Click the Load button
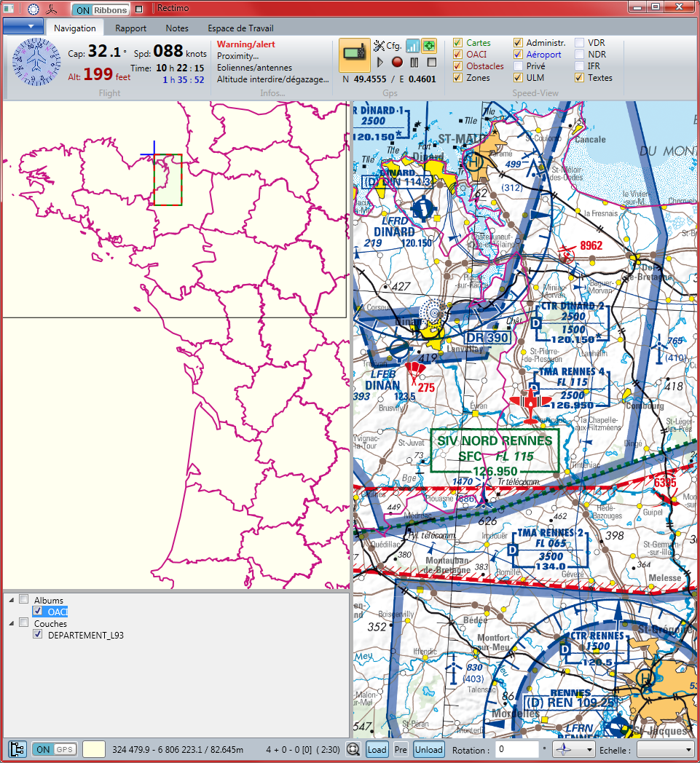The height and width of the screenshot is (763, 700). (x=377, y=749)
